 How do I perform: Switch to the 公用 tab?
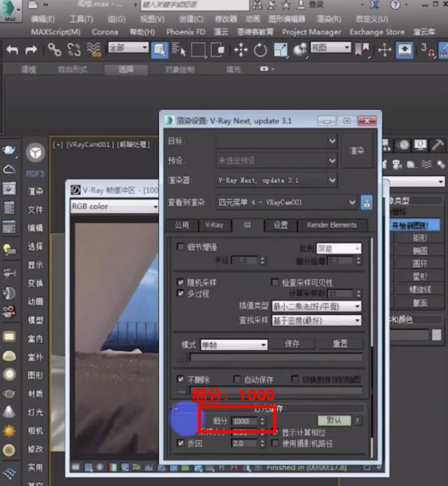pyautogui.click(x=182, y=225)
